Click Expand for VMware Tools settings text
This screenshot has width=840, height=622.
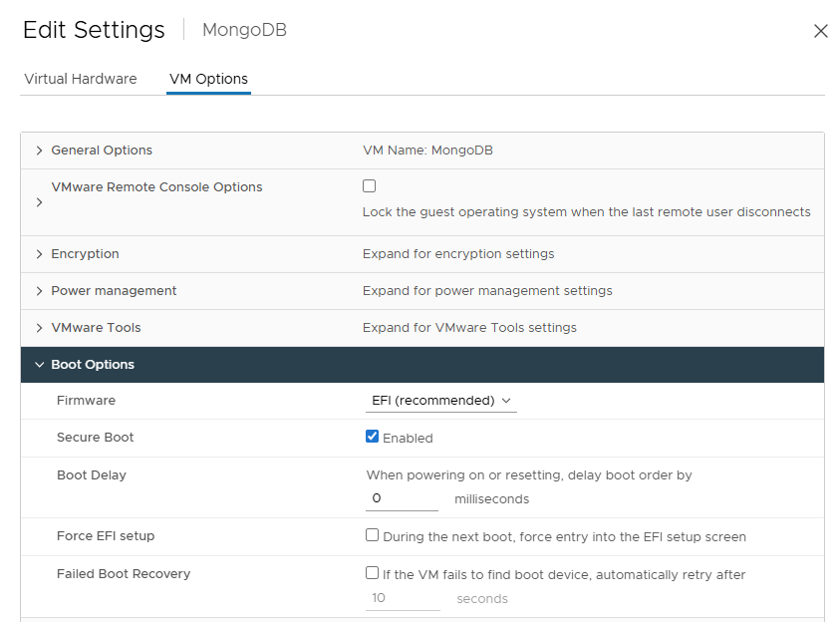[x=469, y=328]
